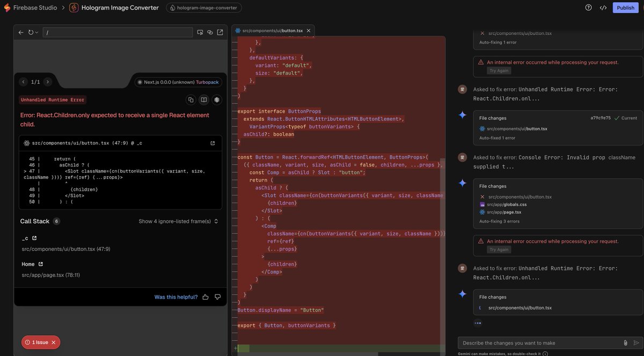The width and height of the screenshot is (644, 356).
Task: Open the 1 Issue indicator
Action: click(x=40, y=342)
